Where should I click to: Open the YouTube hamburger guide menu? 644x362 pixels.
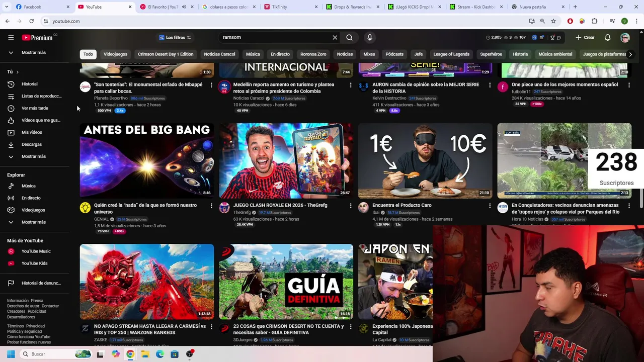(x=11, y=38)
